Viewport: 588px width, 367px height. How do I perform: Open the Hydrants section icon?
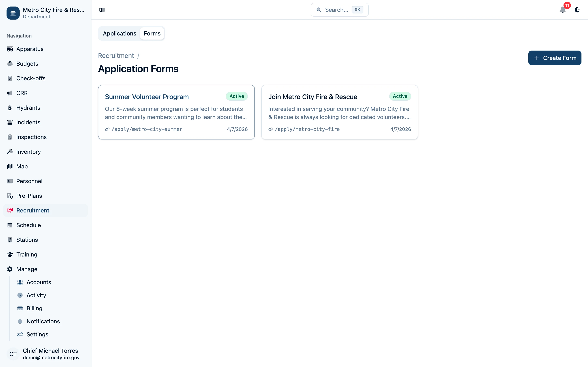10,107
